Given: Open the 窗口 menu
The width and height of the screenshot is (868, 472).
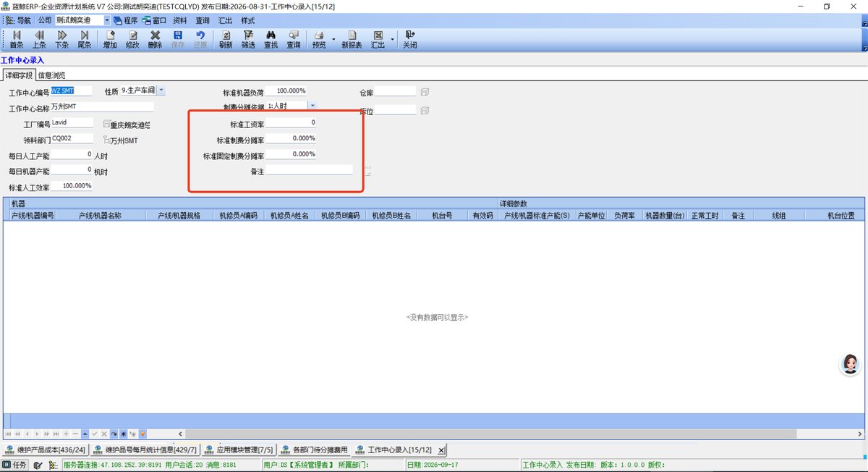Looking at the screenshot, I should (154, 20).
